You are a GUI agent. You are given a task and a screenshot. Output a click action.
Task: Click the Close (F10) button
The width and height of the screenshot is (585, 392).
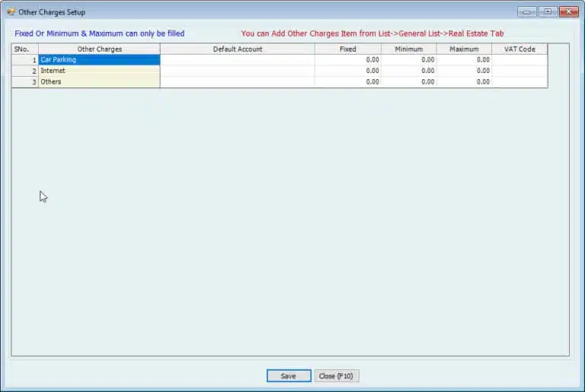tap(336, 375)
